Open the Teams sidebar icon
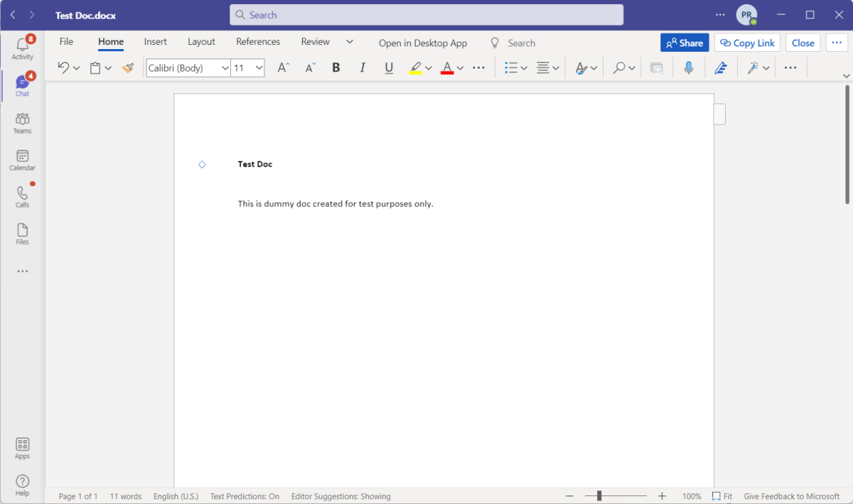 pos(22,122)
